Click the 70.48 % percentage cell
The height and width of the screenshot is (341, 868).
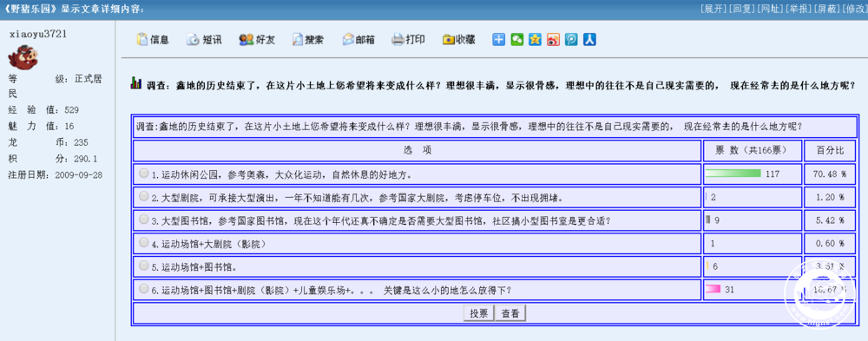point(829,174)
